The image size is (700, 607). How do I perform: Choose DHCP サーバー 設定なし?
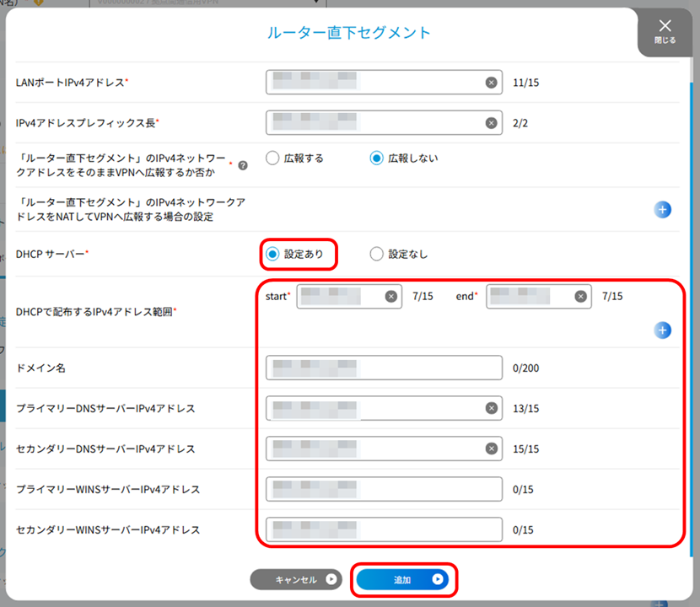click(399, 254)
